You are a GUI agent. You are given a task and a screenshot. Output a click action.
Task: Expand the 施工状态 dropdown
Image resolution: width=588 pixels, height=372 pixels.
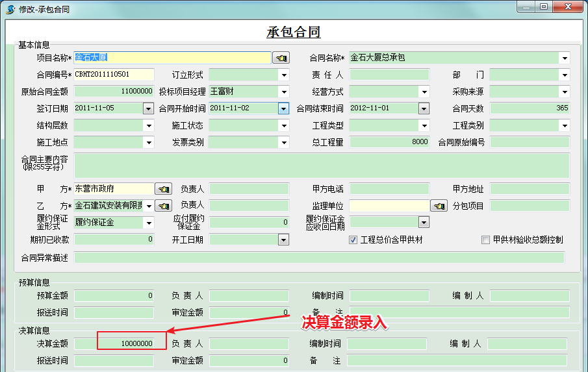[284, 125]
